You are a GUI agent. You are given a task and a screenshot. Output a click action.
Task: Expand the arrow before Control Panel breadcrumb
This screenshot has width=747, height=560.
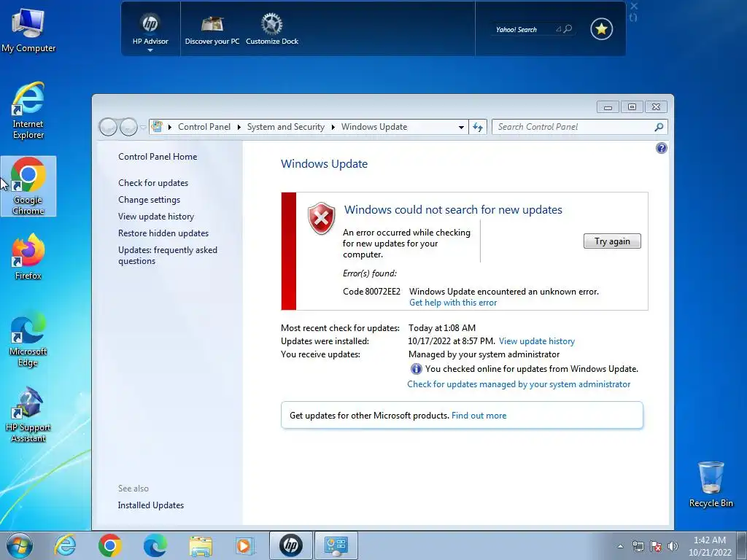(169, 127)
